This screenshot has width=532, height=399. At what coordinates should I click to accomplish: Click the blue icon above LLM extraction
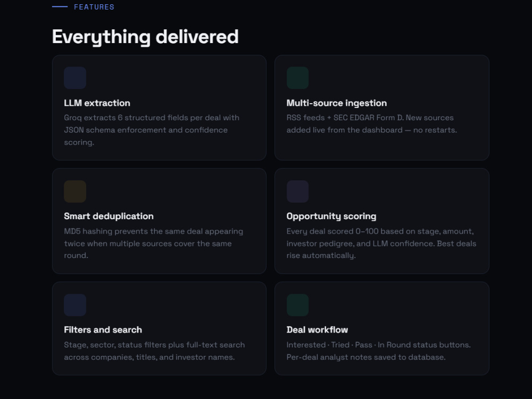[75, 78]
